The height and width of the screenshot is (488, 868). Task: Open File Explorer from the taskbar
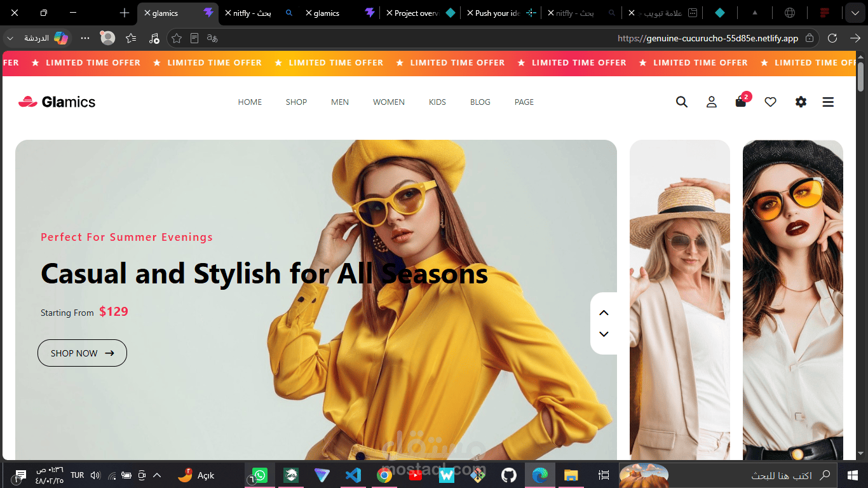pyautogui.click(x=571, y=475)
